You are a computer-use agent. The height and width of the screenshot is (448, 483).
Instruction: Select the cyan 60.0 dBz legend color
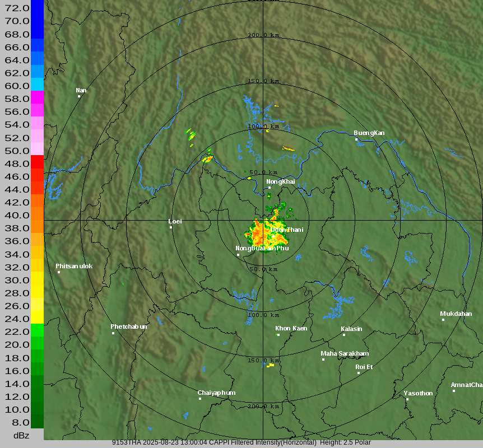(x=37, y=84)
